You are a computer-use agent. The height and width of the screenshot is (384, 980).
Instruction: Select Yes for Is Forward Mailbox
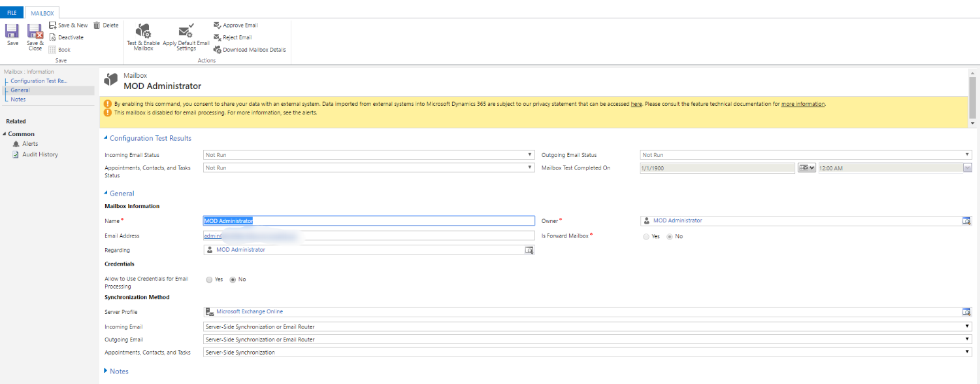tap(646, 236)
